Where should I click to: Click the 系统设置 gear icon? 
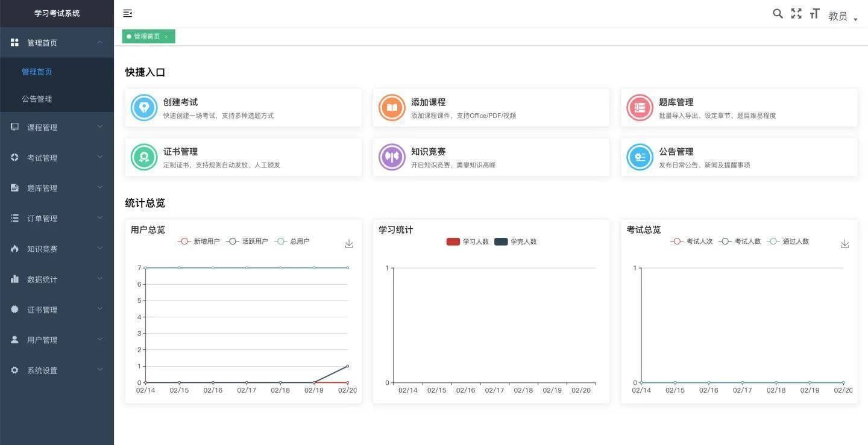coord(14,370)
